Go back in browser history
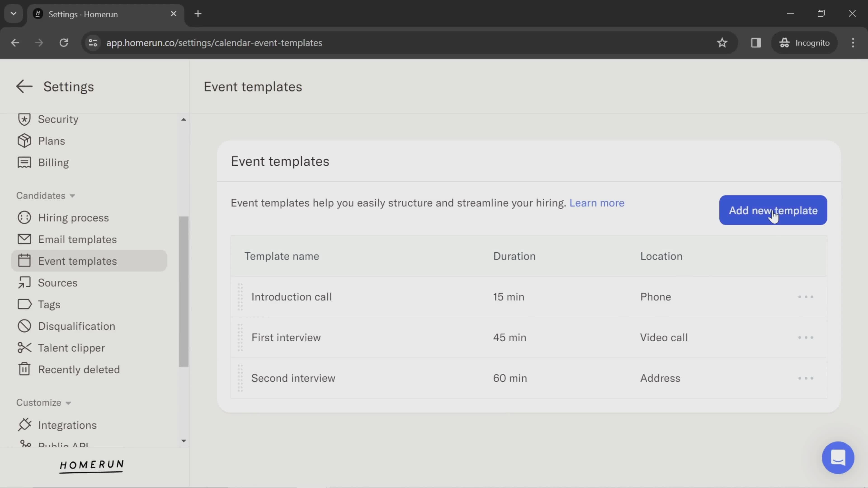Screen dimensions: 868x488 pos(15,43)
